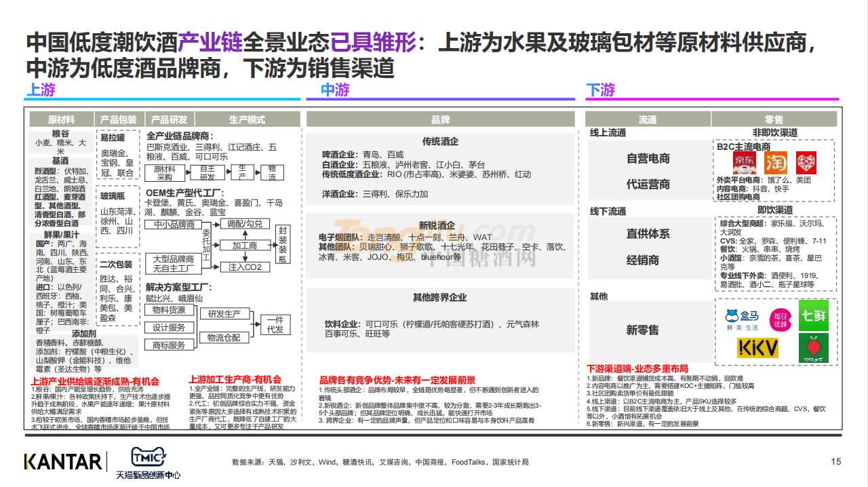Click red heading 下游渠道端-业态多重布局
This screenshot has height=487, width=868.
[637, 369]
